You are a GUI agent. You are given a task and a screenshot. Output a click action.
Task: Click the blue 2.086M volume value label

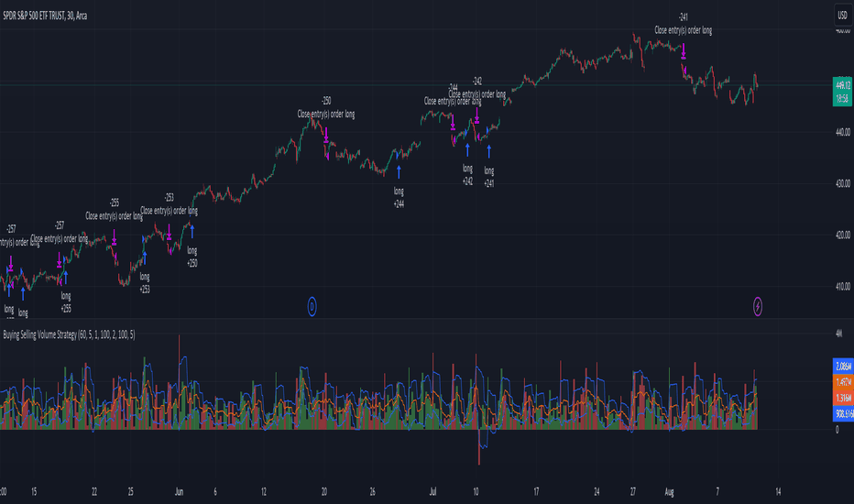843,367
